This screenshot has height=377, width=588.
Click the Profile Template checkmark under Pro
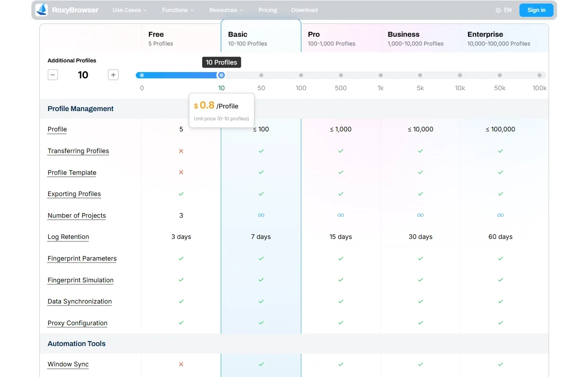pyautogui.click(x=341, y=172)
